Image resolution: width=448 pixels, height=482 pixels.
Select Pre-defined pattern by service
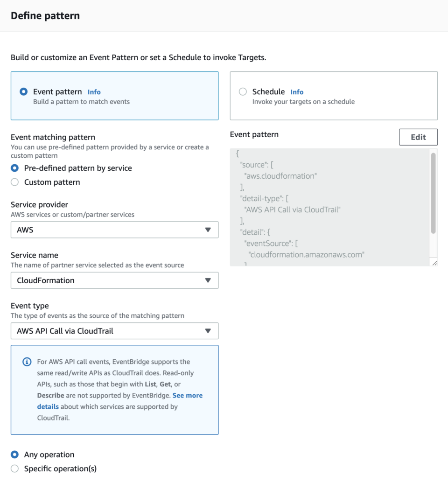14,168
